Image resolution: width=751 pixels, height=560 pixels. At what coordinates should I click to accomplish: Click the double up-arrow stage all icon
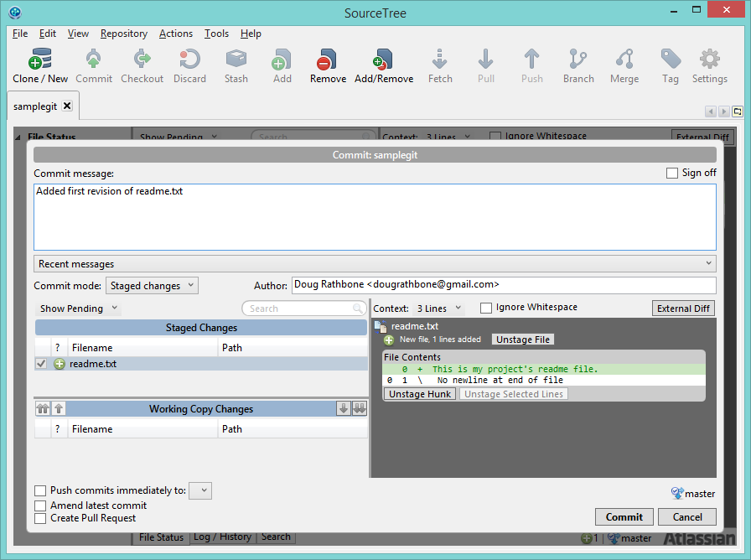pyautogui.click(x=43, y=408)
